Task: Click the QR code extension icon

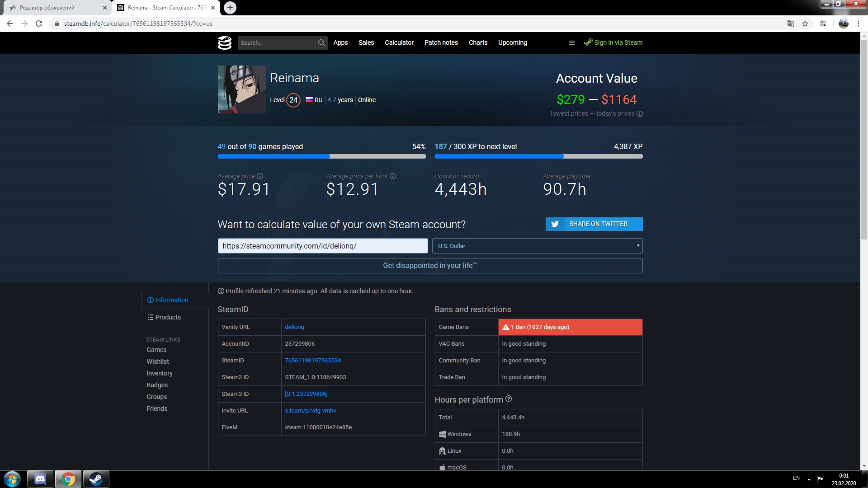Action: (823, 23)
